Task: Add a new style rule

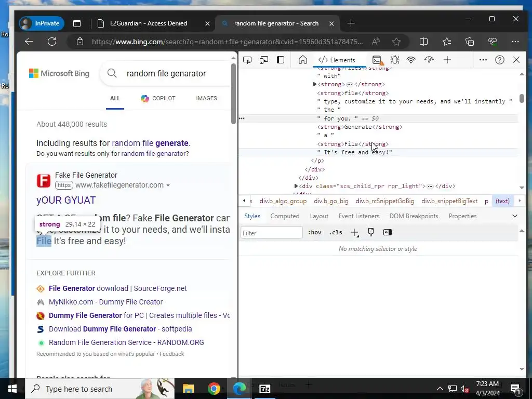Action: click(354, 232)
